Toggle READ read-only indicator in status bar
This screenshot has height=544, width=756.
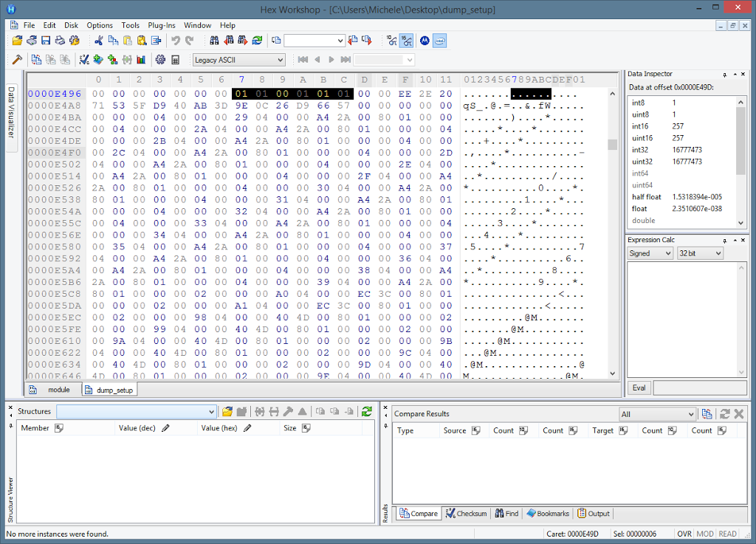coord(727,534)
